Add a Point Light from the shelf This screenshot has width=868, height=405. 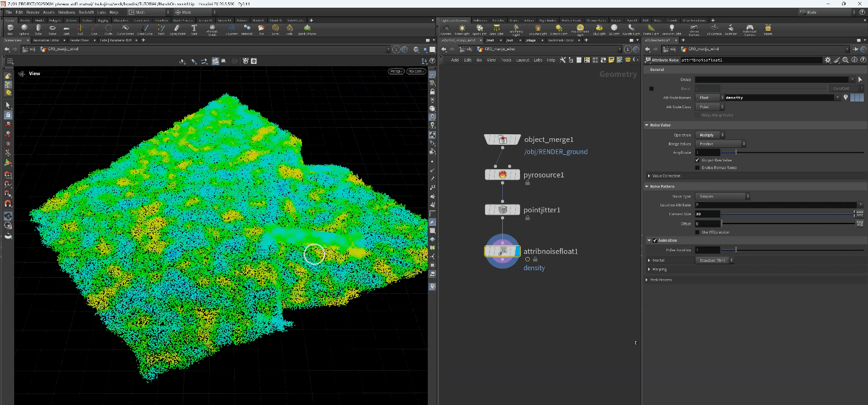461,28
